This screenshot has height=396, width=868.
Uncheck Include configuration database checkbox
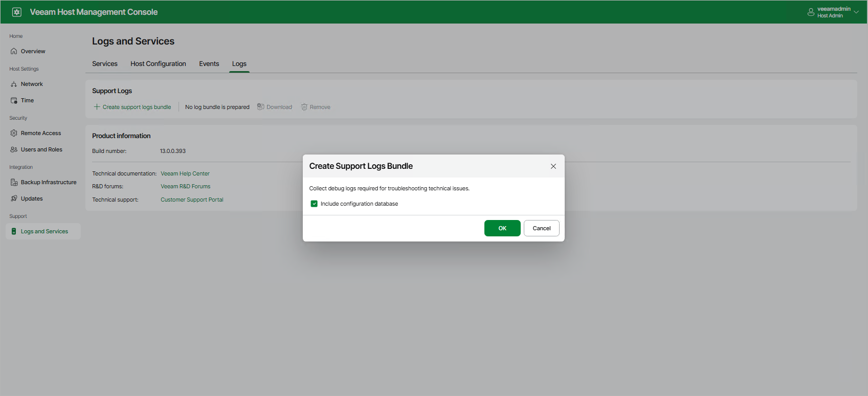(314, 204)
